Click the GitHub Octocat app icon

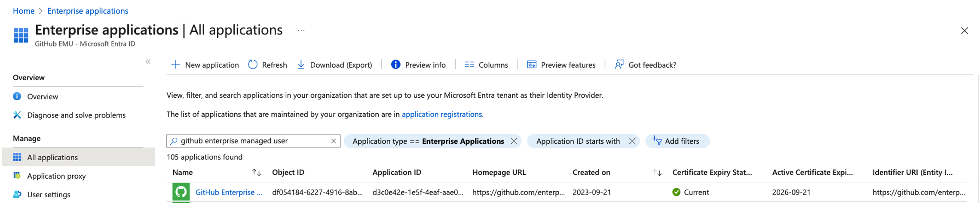coord(181,192)
